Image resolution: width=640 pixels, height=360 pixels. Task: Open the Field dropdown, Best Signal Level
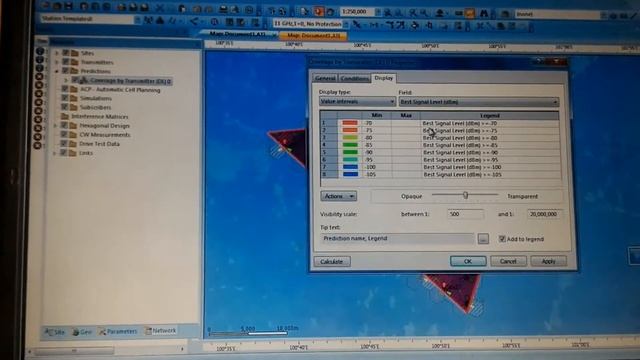click(x=478, y=102)
